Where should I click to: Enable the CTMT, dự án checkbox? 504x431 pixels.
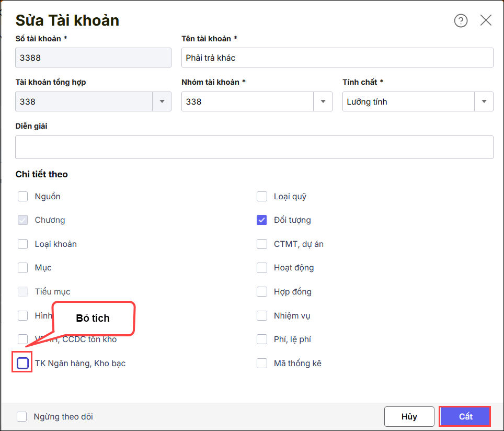262,244
